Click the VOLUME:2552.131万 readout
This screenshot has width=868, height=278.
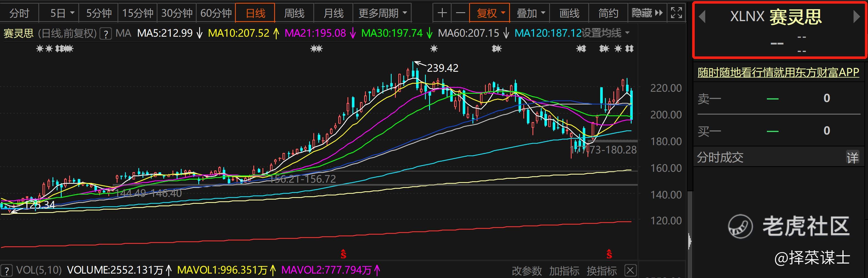coord(115,270)
